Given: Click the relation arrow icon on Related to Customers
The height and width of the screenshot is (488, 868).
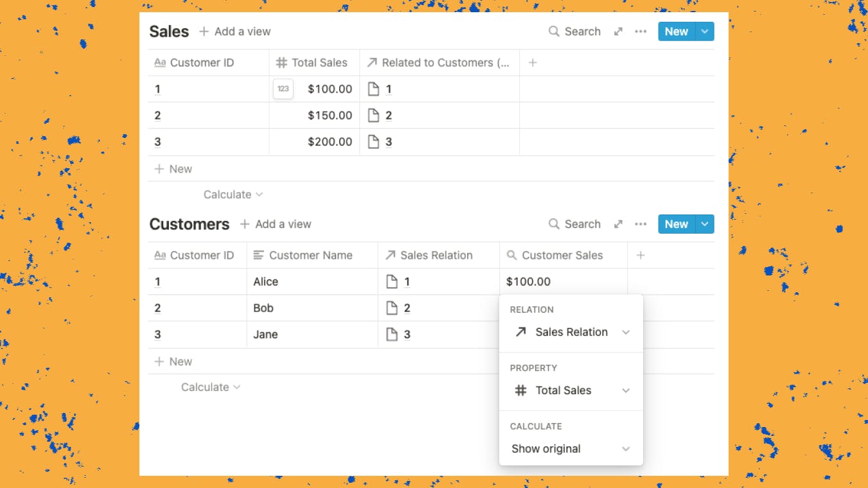Looking at the screenshot, I should [372, 62].
